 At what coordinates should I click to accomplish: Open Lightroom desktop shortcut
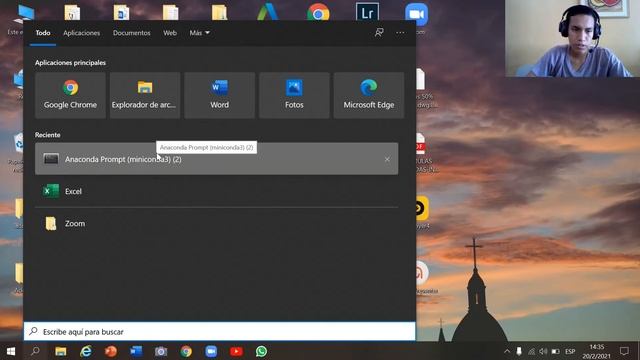[x=367, y=12]
